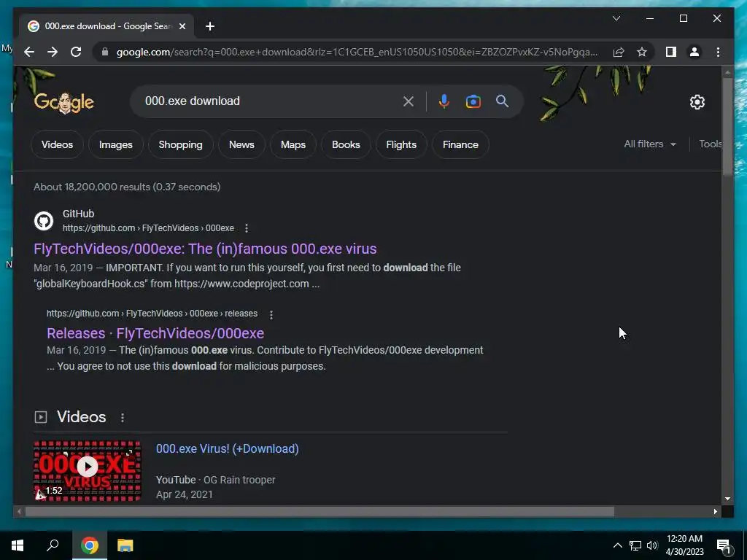
Task: Expand the All filters dropdown
Action: tap(650, 144)
